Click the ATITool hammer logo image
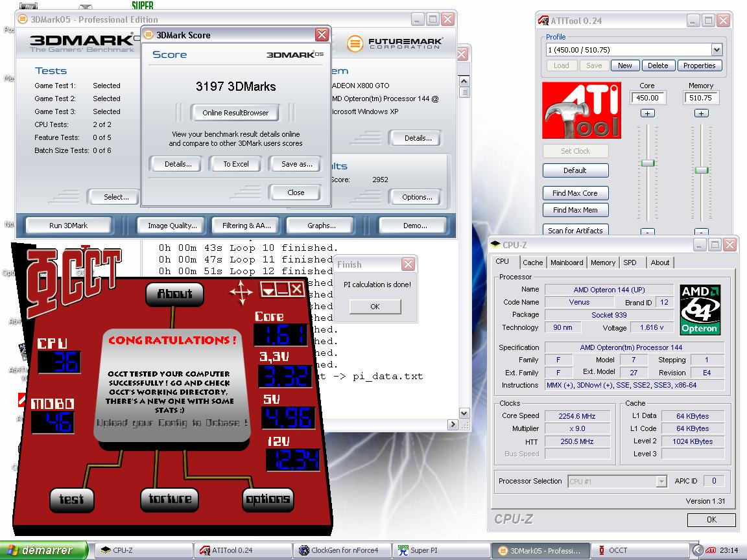This screenshot has width=747, height=560. pos(582,110)
